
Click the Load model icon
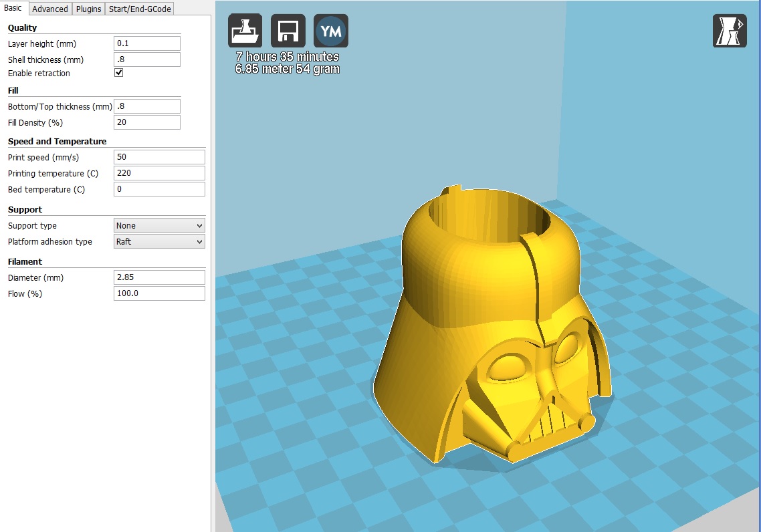pyautogui.click(x=245, y=31)
